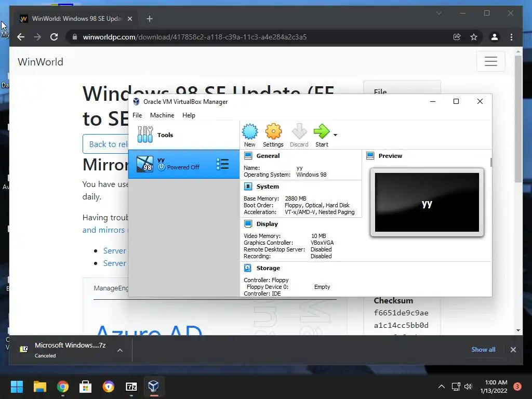
Task: Click the Display section icon
Action: coord(248,223)
